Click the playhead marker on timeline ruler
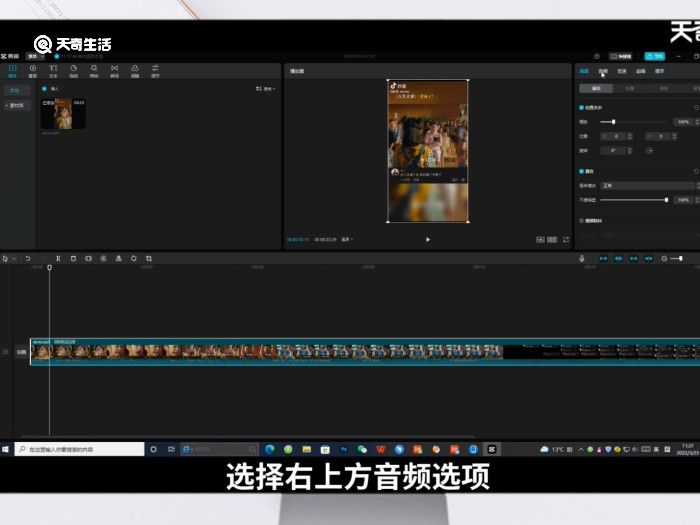Image resolution: width=700 pixels, height=525 pixels. pyautogui.click(x=50, y=267)
